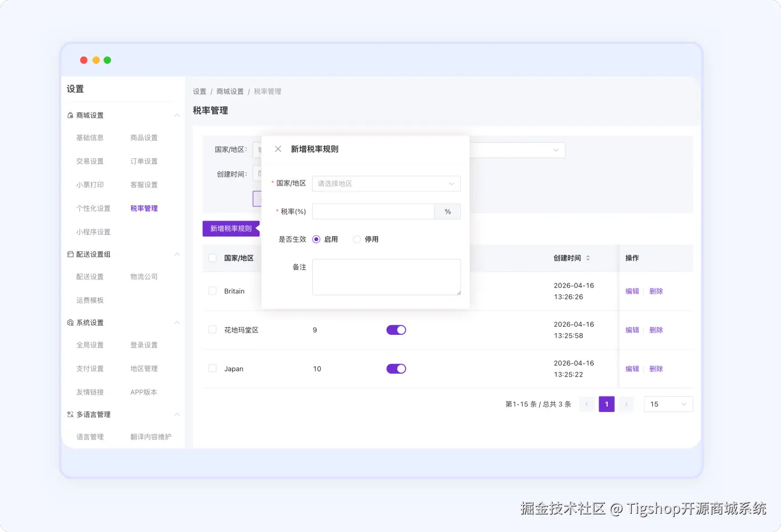Close the 新增税率规则 dialog
781x532 pixels.
(278, 149)
